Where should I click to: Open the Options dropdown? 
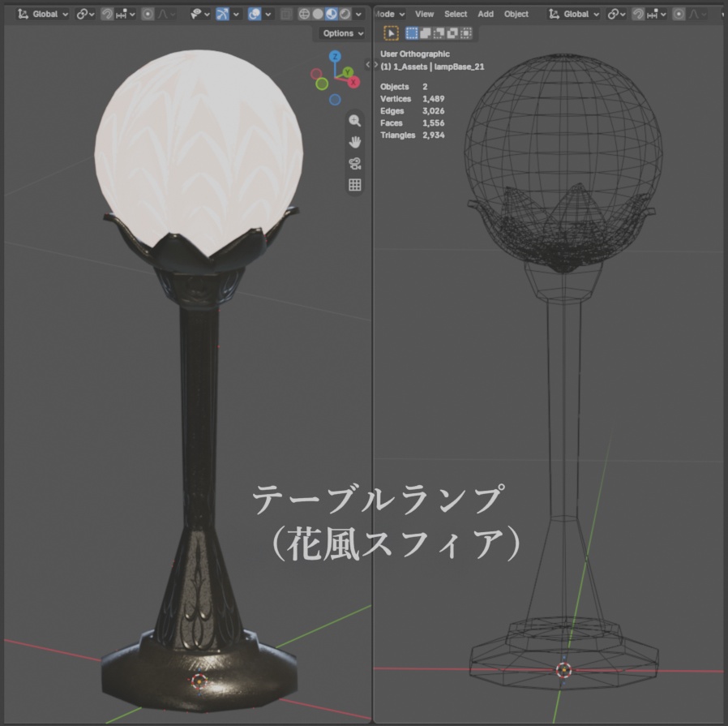click(x=343, y=33)
